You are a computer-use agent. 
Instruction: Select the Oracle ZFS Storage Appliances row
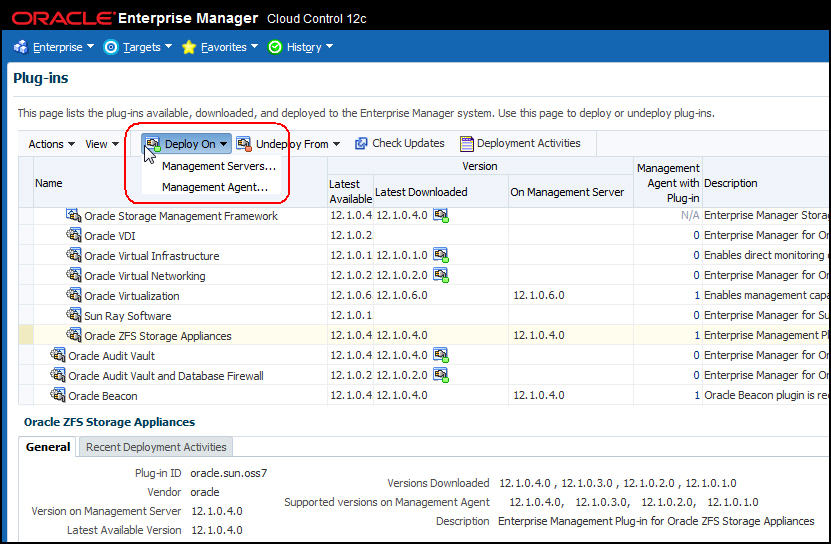pyautogui.click(x=424, y=335)
